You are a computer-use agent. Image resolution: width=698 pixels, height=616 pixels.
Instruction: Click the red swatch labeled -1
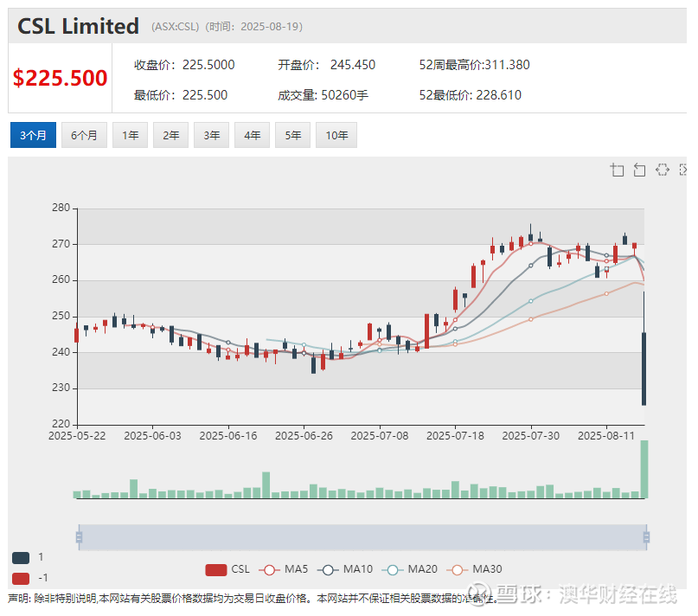(21, 578)
